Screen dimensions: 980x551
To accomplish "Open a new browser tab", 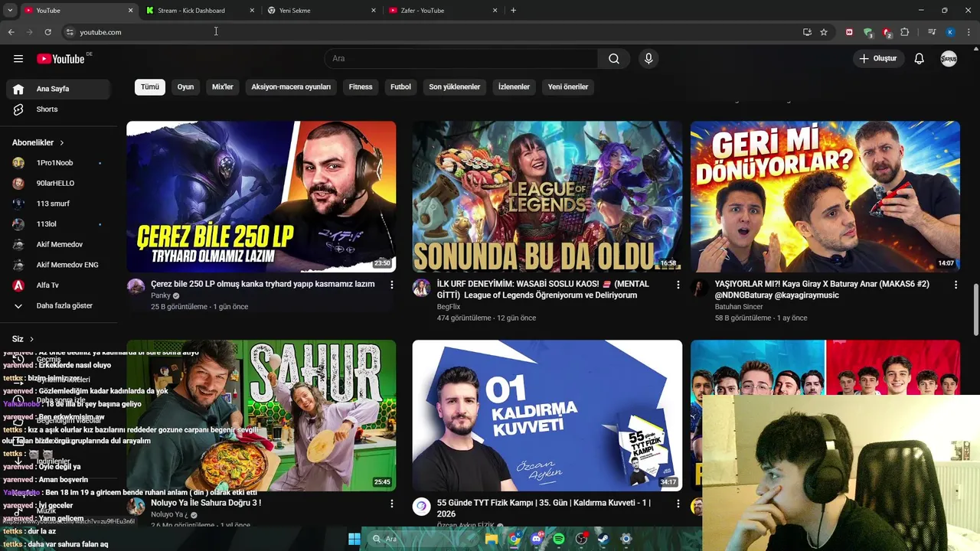I will coord(513,11).
